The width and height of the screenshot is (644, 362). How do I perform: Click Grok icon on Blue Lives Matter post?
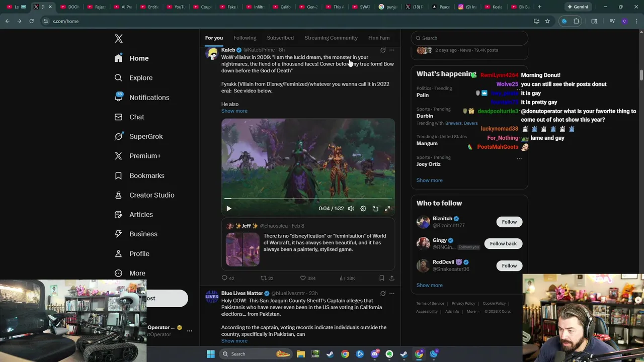383,293
